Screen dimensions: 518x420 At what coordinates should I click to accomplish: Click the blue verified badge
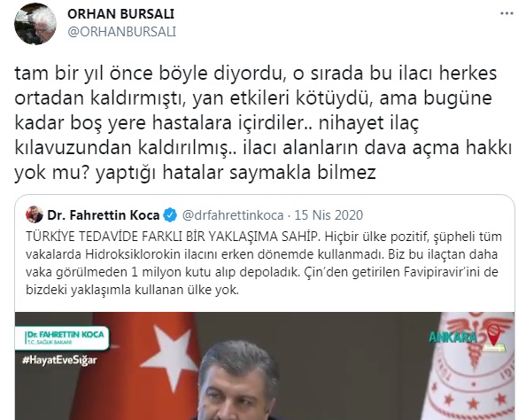170,215
